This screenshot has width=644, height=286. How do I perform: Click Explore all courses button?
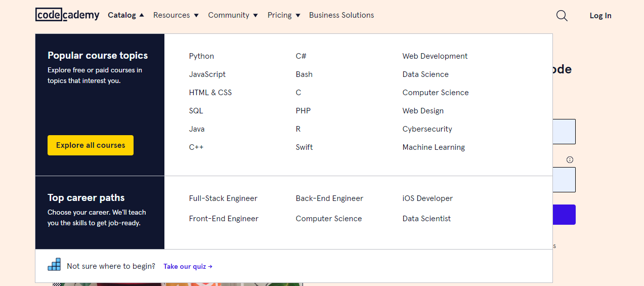pos(91,145)
